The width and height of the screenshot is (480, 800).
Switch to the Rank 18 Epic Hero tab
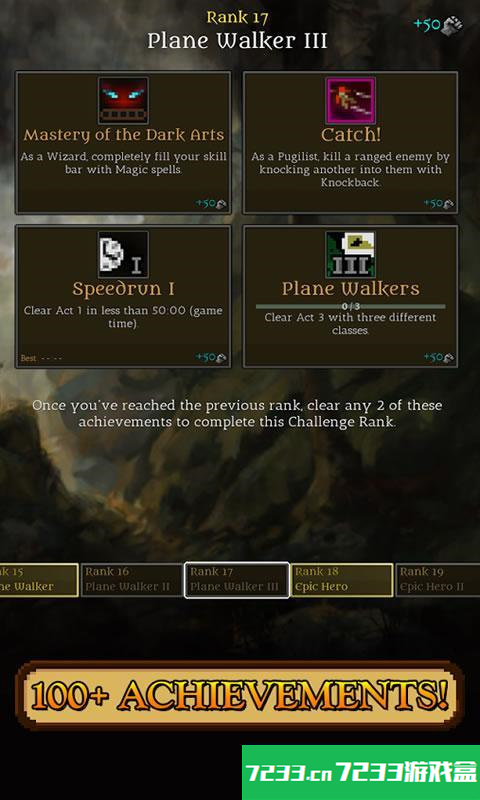[x=342, y=580]
